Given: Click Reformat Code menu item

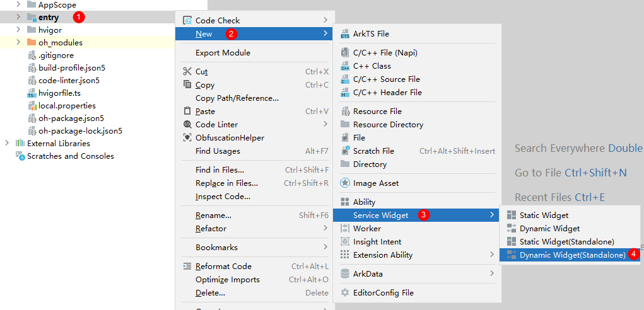Looking at the screenshot, I should [x=223, y=267].
